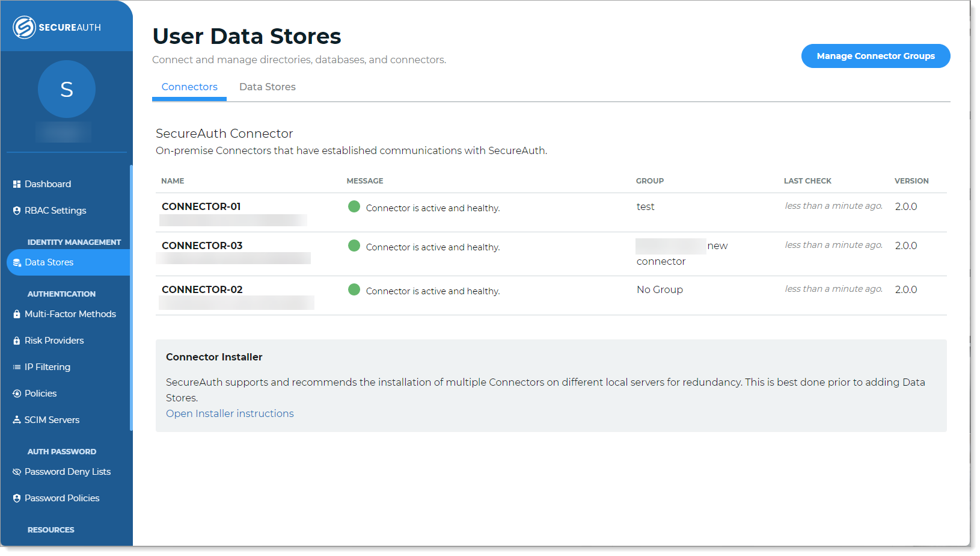This screenshot has height=556, width=980.
Task: Click green status dot for CONNECTOR-01
Action: tap(354, 206)
